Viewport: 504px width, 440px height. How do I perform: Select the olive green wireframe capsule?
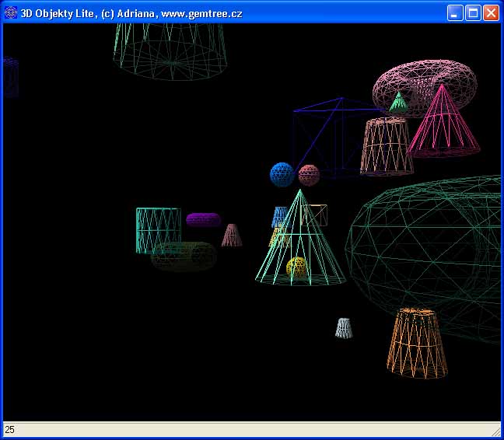pos(184,257)
